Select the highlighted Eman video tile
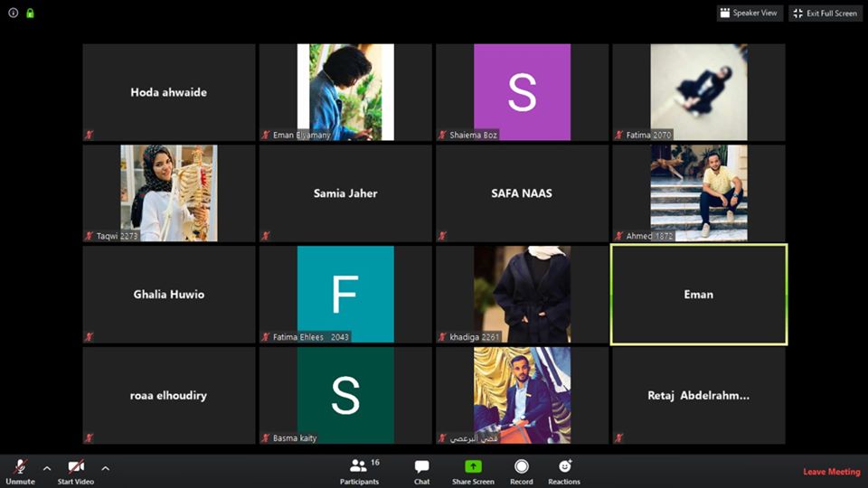 click(698, 295)
